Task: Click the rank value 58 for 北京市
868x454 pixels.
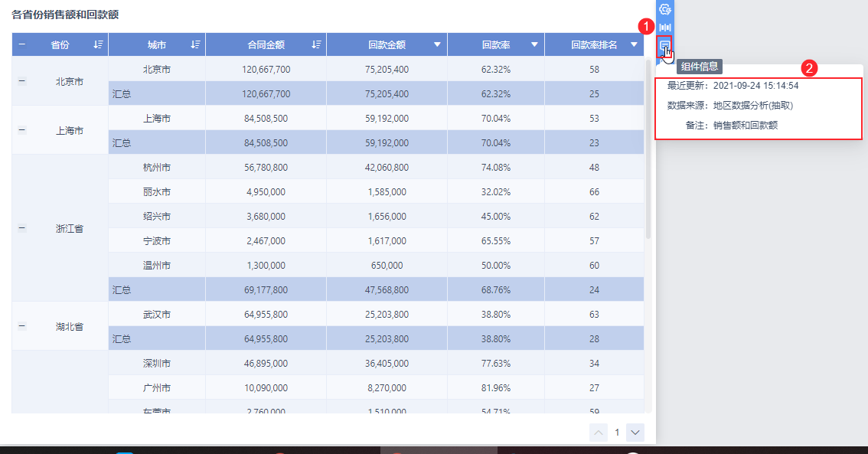Action: (594, 69)
